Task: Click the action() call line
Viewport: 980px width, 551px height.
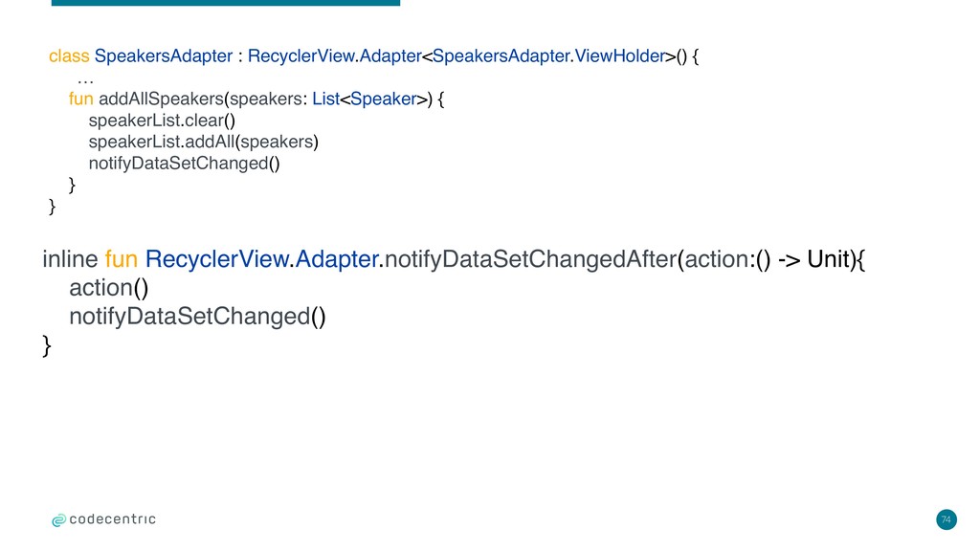Action: (109, 288)
